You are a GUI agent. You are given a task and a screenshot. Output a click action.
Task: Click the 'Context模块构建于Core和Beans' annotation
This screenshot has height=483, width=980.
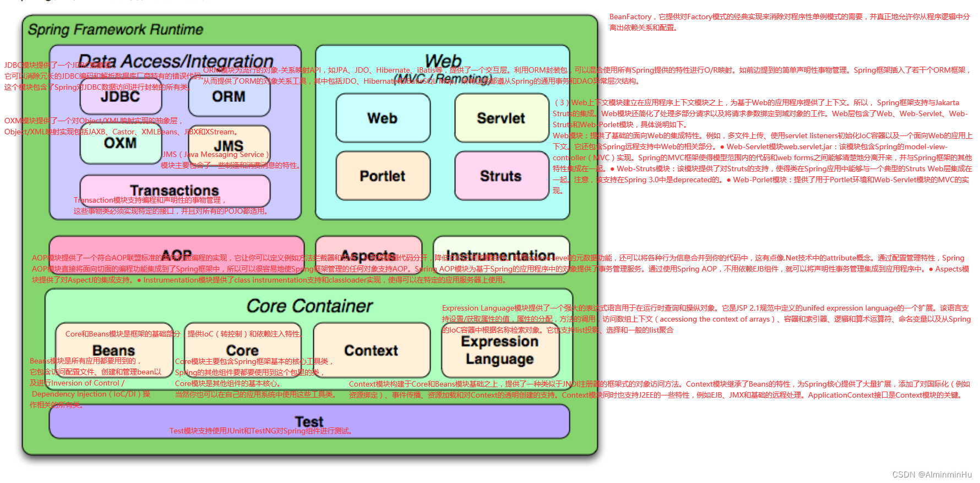[x=660, y=389]
